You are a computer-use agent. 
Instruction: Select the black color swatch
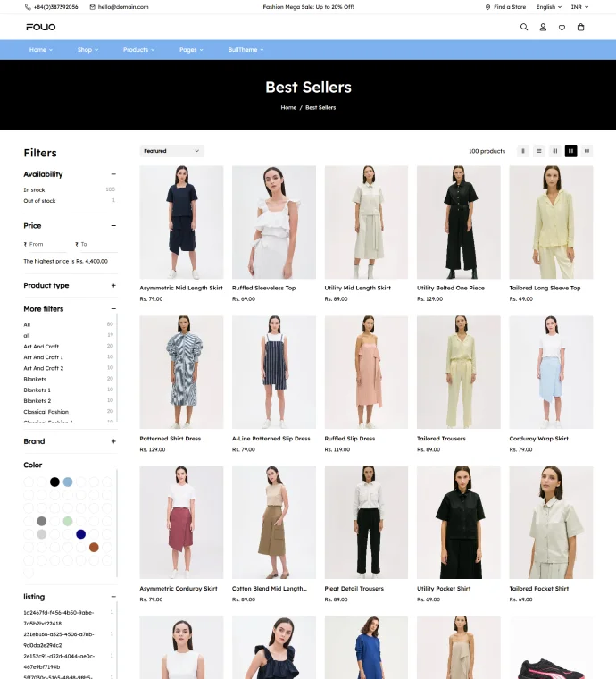click(x=54, y=482)
